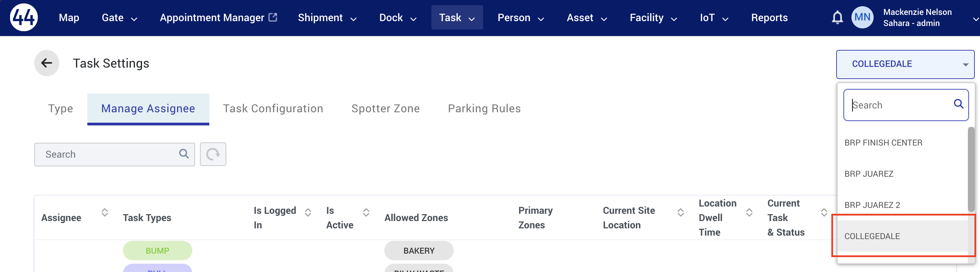Click the MN user avatar
Screen dimensions: 980x272
pos(862,18)
